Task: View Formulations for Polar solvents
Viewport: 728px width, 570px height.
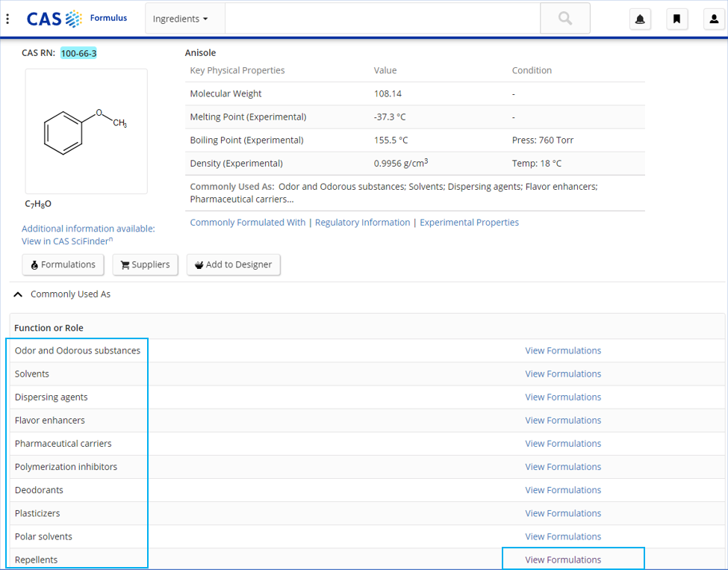Action: 563,536
